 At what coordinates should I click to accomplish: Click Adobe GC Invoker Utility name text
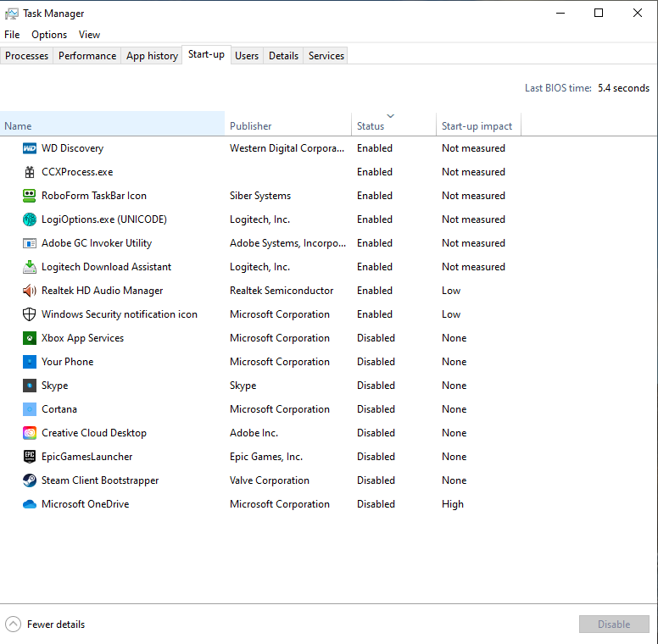(x=97, y=243)
